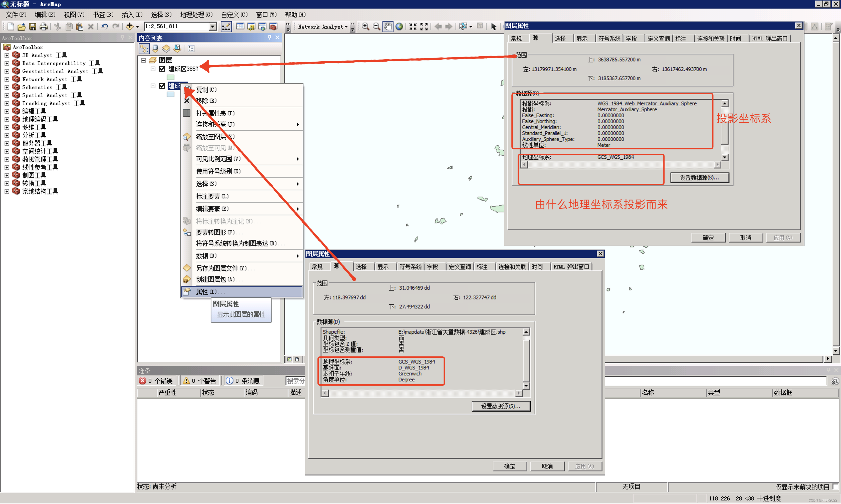Screen dimensions: 841x504
Task: Switch to 常规 tab in upper dialog
Action: 516,39
